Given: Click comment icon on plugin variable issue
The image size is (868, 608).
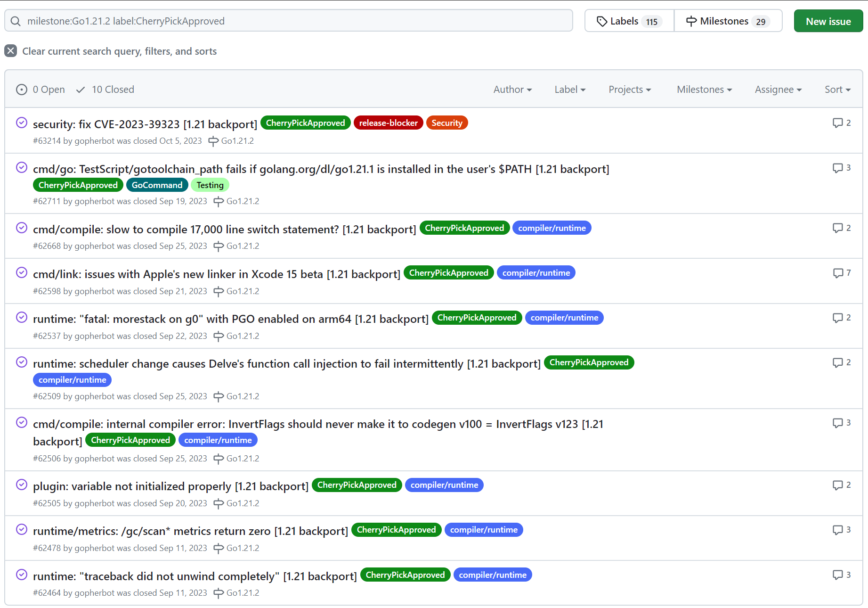Looking at the screenshot, I should (x=837, y=485).
